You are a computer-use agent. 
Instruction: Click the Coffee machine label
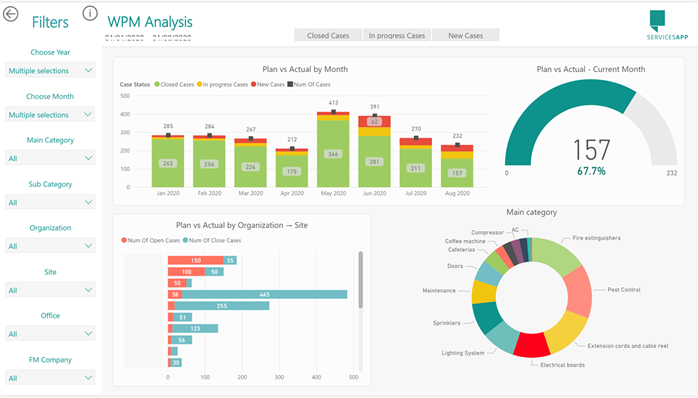(465, 241)
